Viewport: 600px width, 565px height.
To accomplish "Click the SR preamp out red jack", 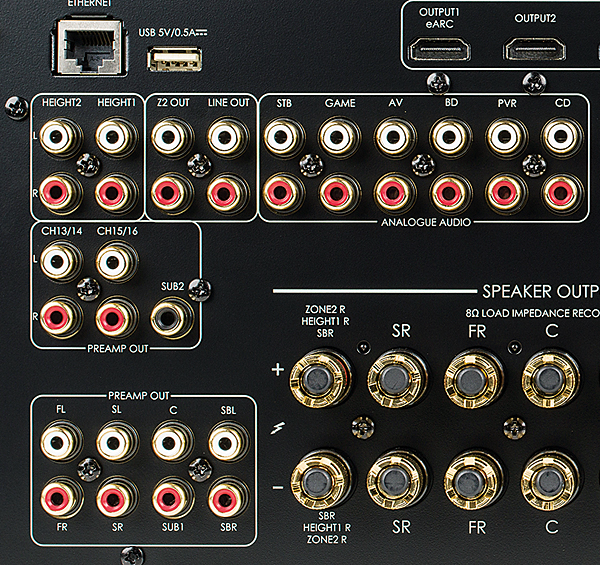I will [x=116, y=498].
